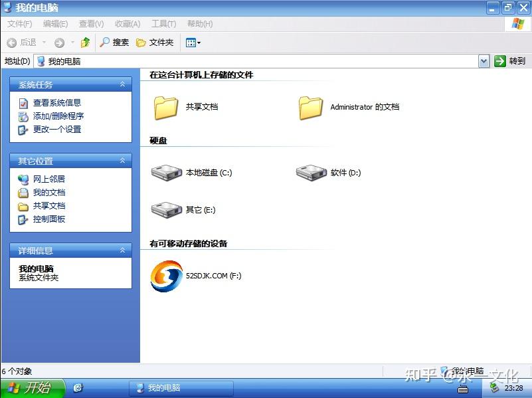This screenshot has height=398, width=532.
Task: Open the address bar dropdown arrow
Action: click(484, 61)
